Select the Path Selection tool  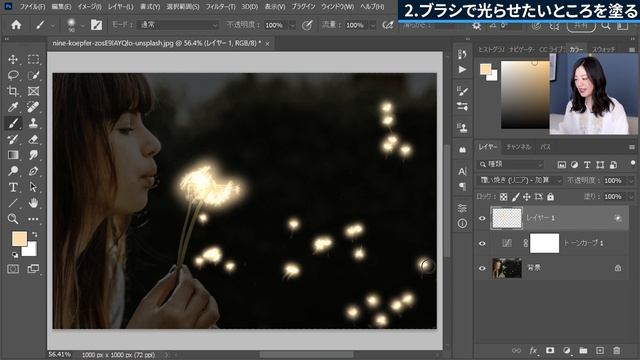33,187
